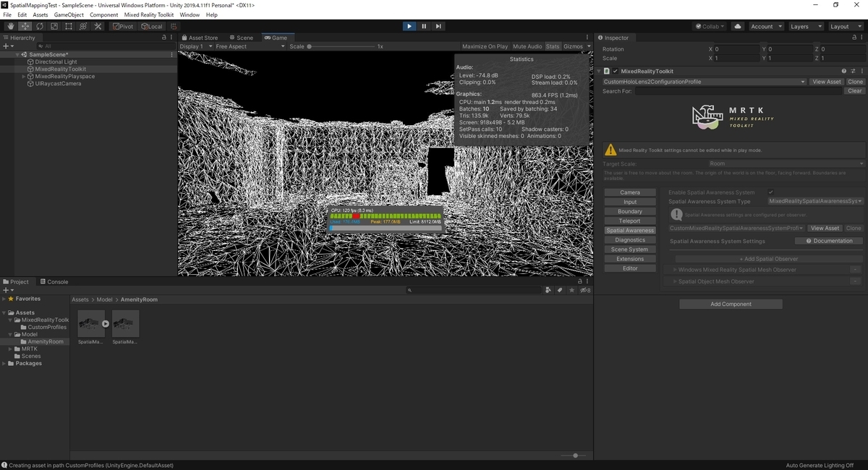Expand the Favorites folder

pyautogui.click(x=4, y=299)
